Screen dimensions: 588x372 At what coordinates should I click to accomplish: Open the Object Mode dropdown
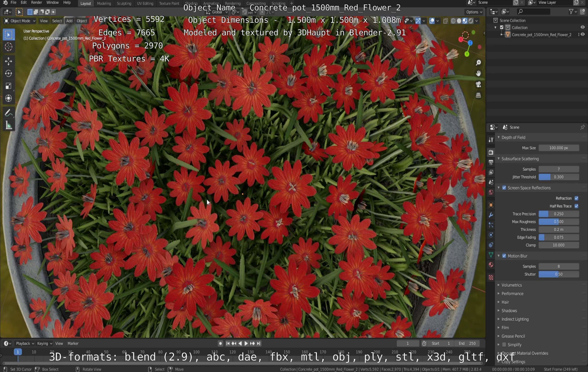20,21
